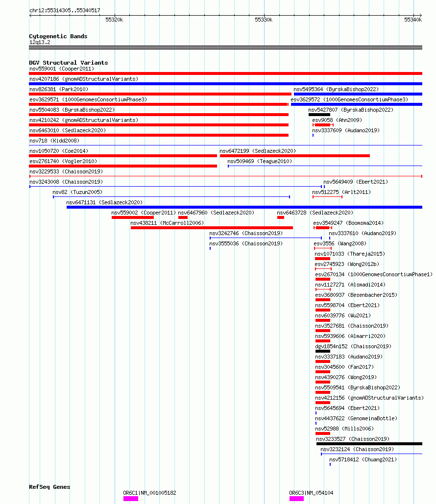Select nsv1050720 (Coe2014) variant label
436x504 pixels.
pyautogui.click(x=58, y=151)
